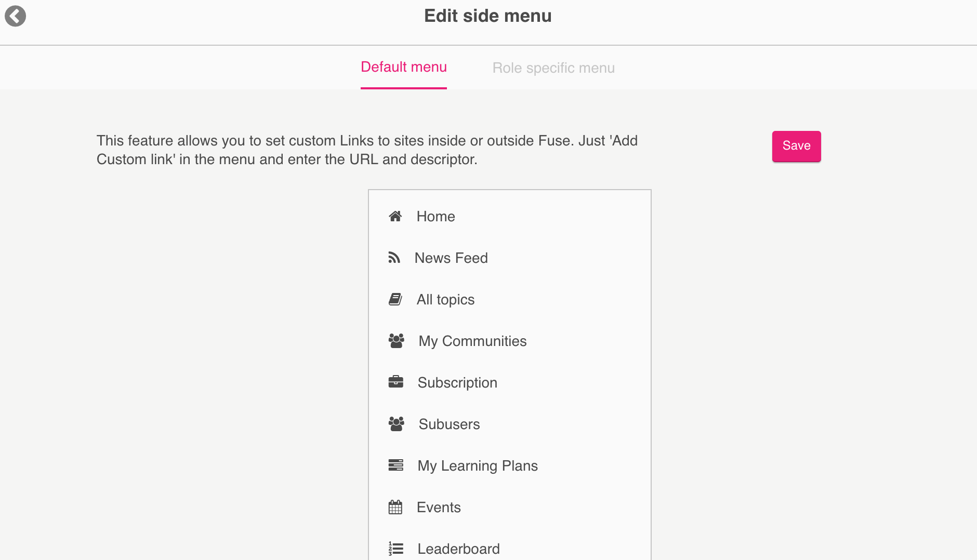Click the My Learning Plans list icon
This screenshot has height=560, width=977.
396,465
